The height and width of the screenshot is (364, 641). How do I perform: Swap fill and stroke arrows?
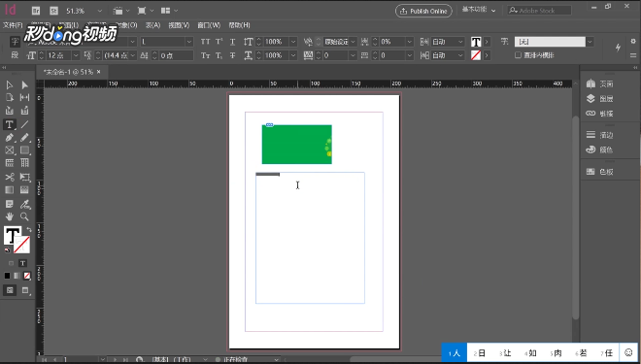pos(28,230)
